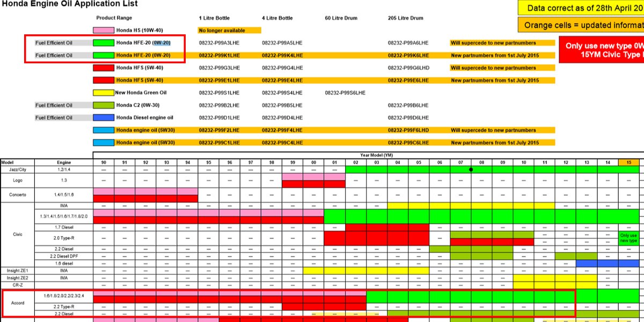
Task: Select part number 08232-P99K6LHE
Action: tap(408, 55)
